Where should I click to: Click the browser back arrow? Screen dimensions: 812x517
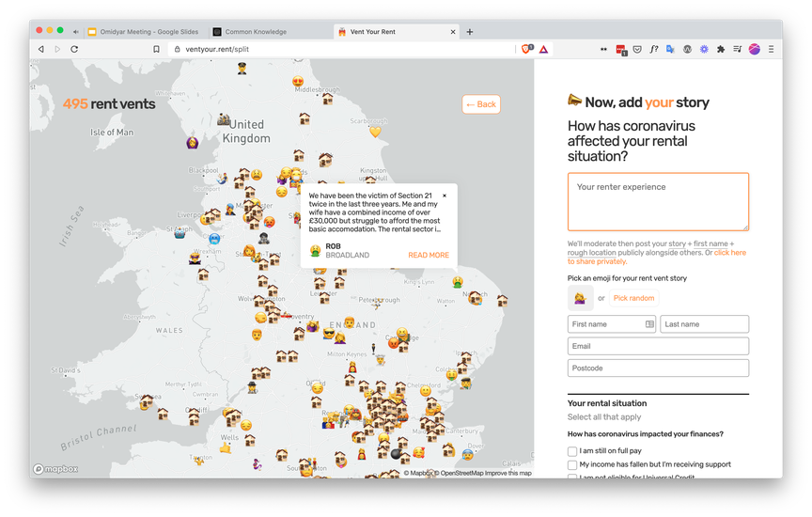(40, 49)
